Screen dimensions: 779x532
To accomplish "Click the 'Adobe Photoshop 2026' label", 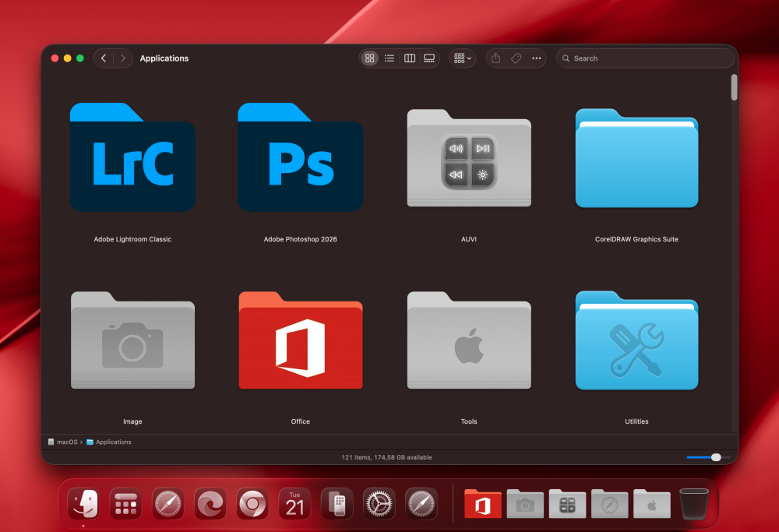I will [301, 239].
